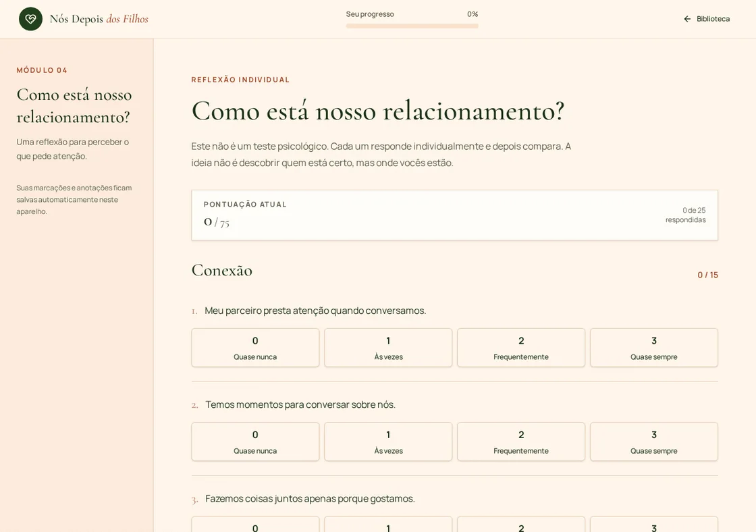This screenshot has height=532, width=756.
Task: Click the 0% progress value
Action: click(x=473, y=14)
